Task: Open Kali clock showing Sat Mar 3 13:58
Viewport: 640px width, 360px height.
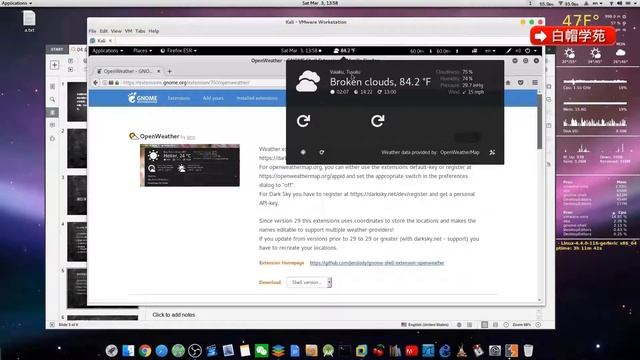Action: [301, 51]
